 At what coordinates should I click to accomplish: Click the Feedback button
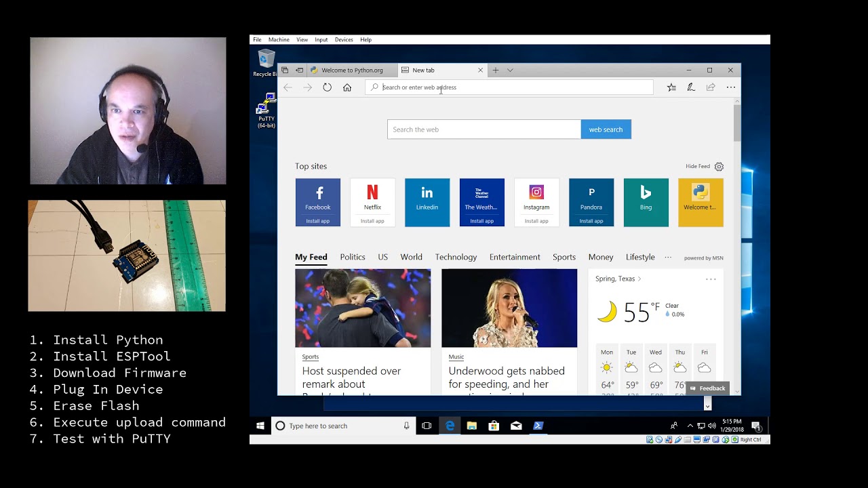pyautogui.click(x=708, y=388)
